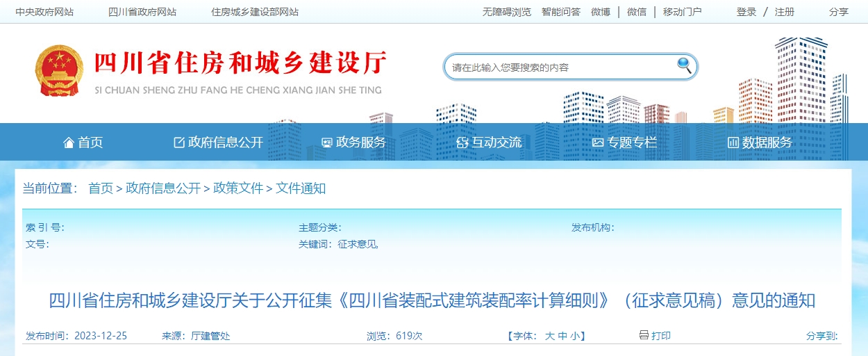Click the 互动交流 cycle icon
Screen dimensions: 868x356
tap(462, 143)
